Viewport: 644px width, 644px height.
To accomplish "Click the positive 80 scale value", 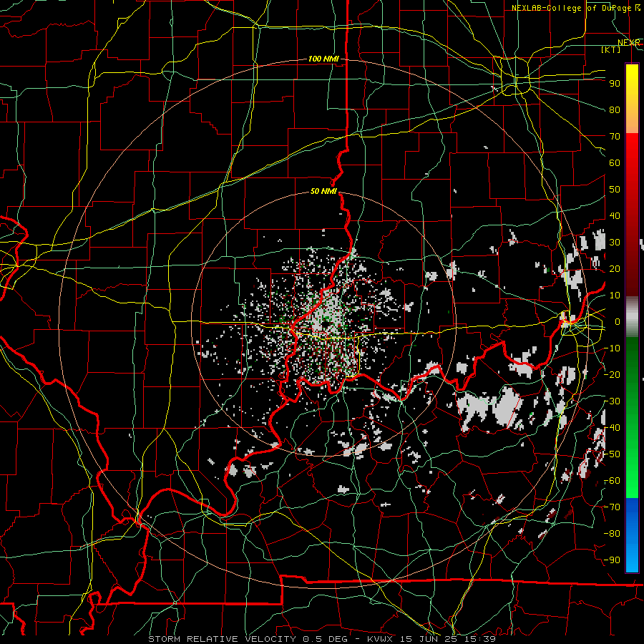I will click(x=615, y=110).
